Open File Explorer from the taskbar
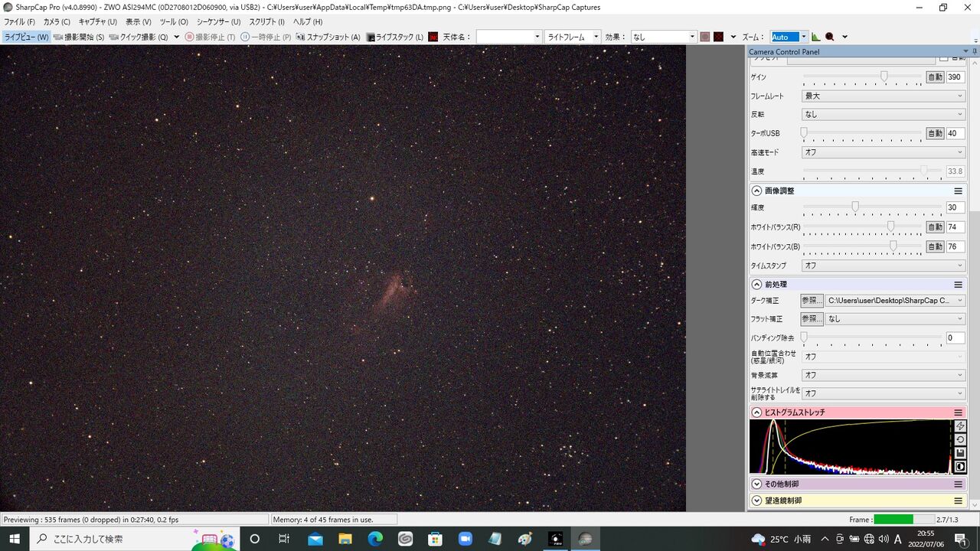Image resolution: width=980 pixels, height=551 pixels. (345, 539)
